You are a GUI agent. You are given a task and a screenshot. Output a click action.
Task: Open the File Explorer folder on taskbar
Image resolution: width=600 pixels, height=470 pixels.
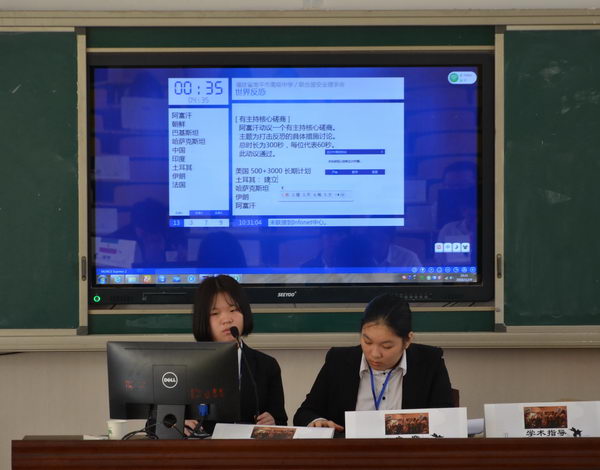[132, 279]
